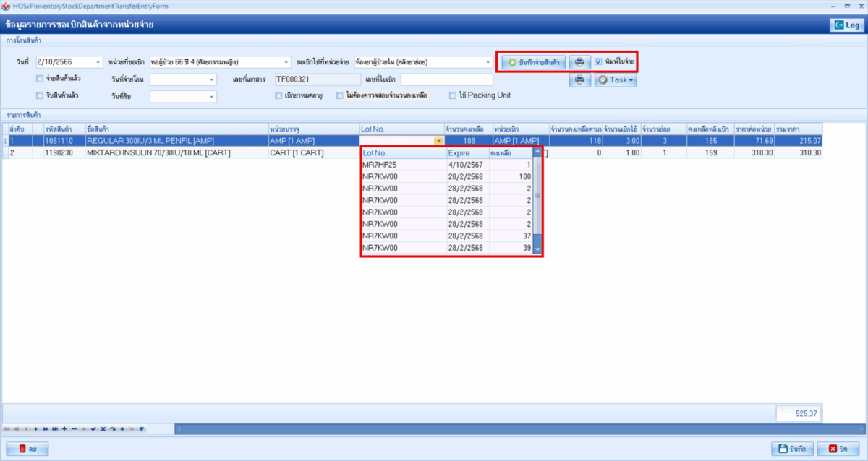The height and width of the screenshot is (461, 868).
Task: Click the grid's horizontal scrollbar
Action: coord(506,429)
